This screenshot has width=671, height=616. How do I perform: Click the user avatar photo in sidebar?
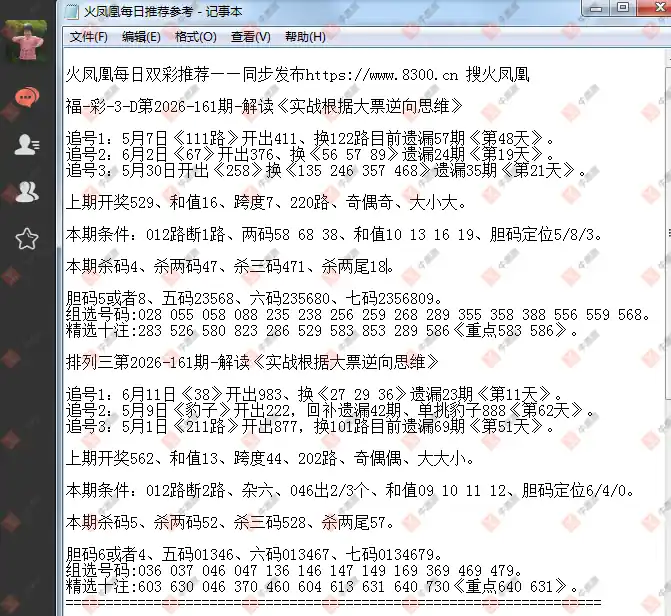[26, 40]
